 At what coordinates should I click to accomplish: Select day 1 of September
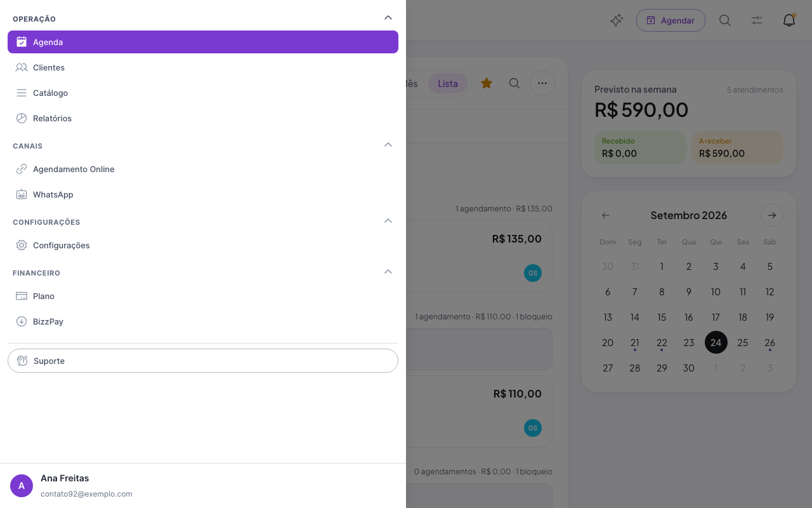[662, 266]
